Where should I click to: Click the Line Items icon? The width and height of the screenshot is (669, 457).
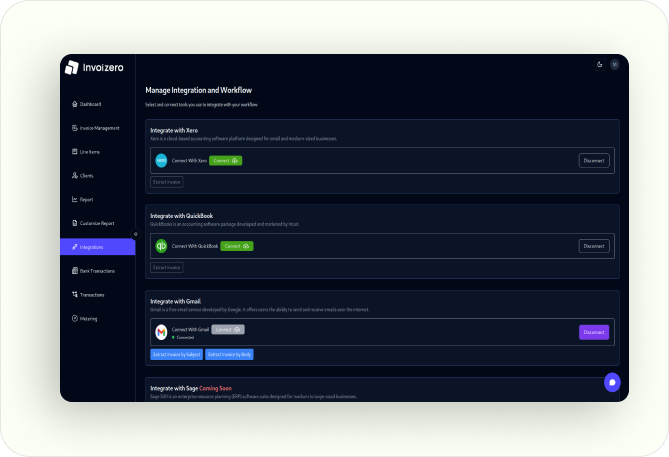75,152
